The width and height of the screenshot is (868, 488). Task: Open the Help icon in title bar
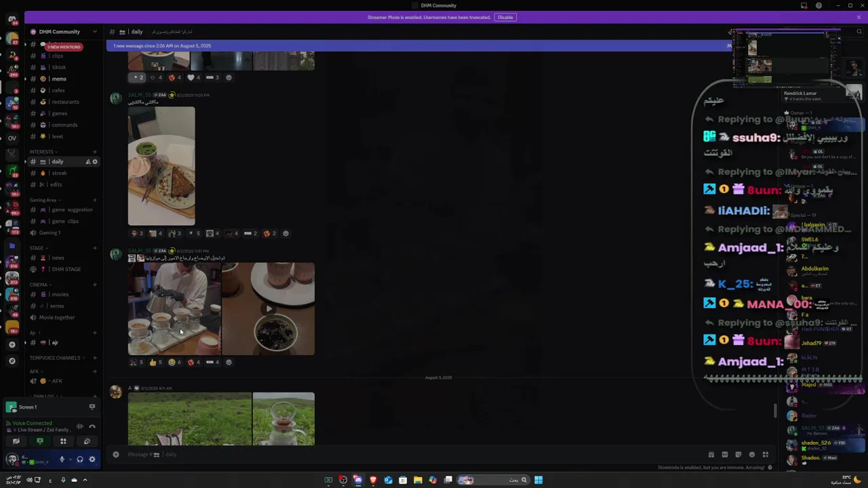click(818, 5)
